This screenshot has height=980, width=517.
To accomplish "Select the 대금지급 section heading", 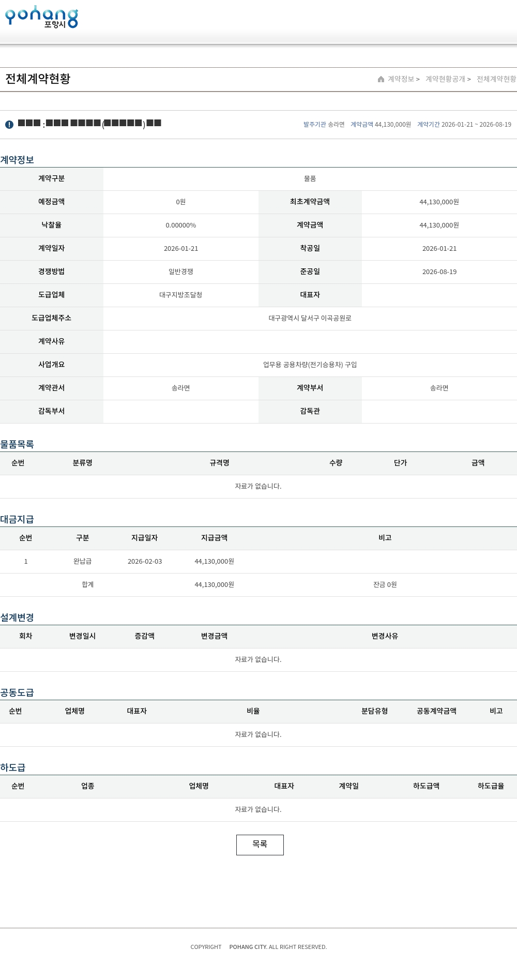I will 17,519.
